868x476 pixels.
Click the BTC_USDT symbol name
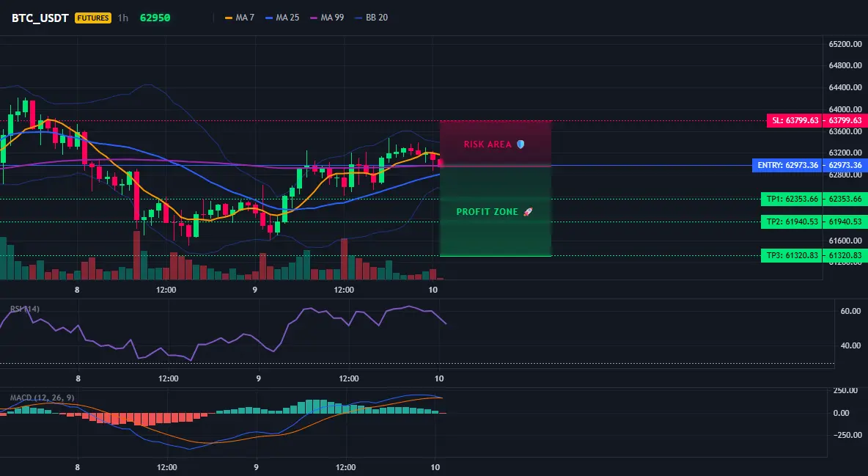40,18
